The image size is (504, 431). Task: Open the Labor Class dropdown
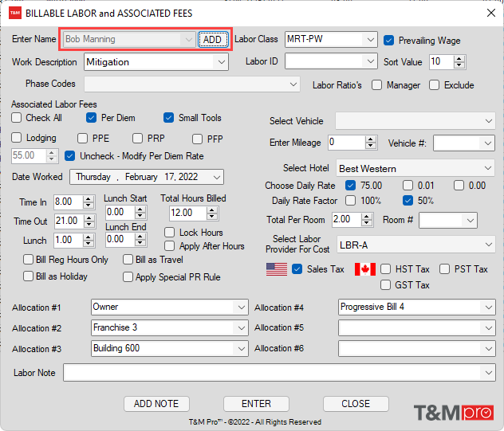(x=369, y=40)
